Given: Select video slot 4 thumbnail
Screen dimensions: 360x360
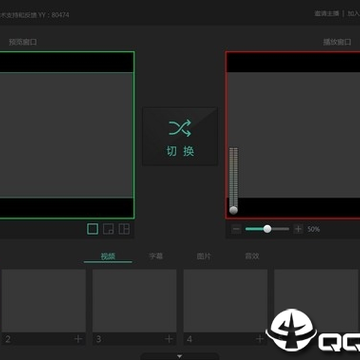Looking at the screenshot, I should coord(225,301).
